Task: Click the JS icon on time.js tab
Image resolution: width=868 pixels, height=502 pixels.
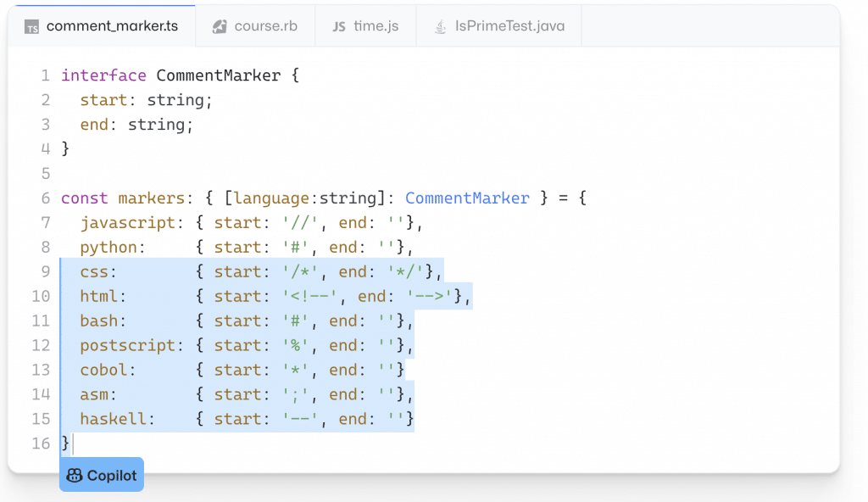Action: tap(339, 26)
